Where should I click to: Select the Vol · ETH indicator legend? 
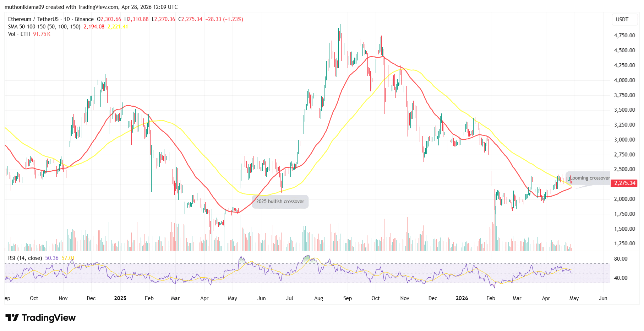(x=19, y=34)
